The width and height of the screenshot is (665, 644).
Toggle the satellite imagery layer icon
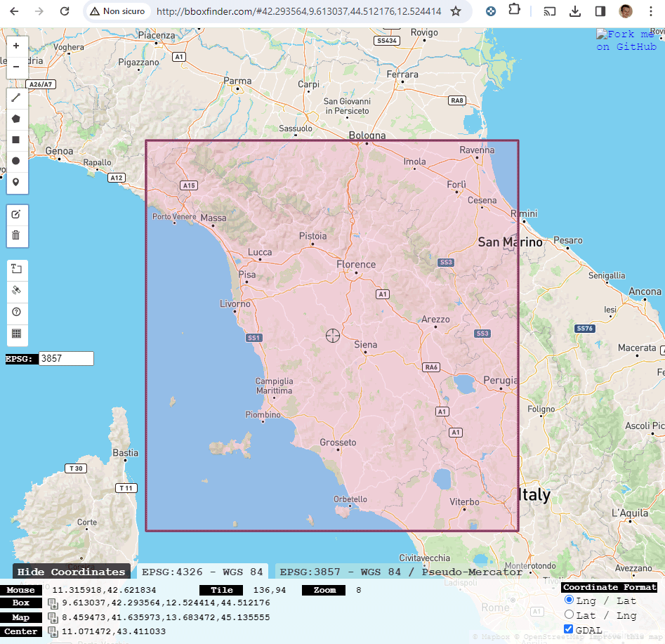pyautogui.click(x=17, y=291)
